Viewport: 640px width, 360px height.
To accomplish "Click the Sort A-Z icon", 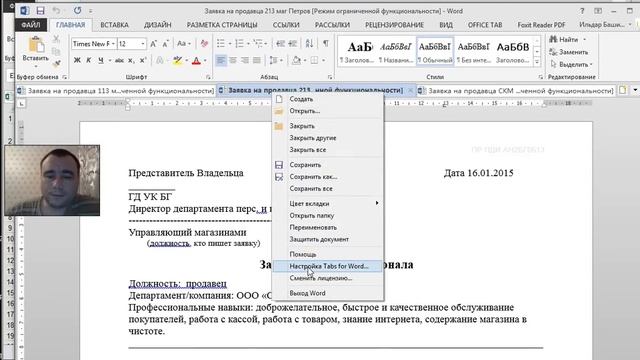I will [x=309, y=43].
